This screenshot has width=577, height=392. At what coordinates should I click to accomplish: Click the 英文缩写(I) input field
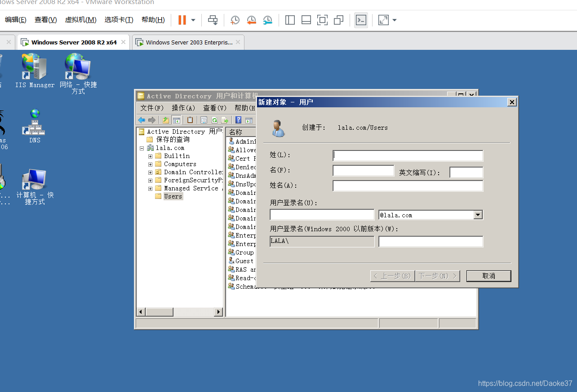click(466, 172)
